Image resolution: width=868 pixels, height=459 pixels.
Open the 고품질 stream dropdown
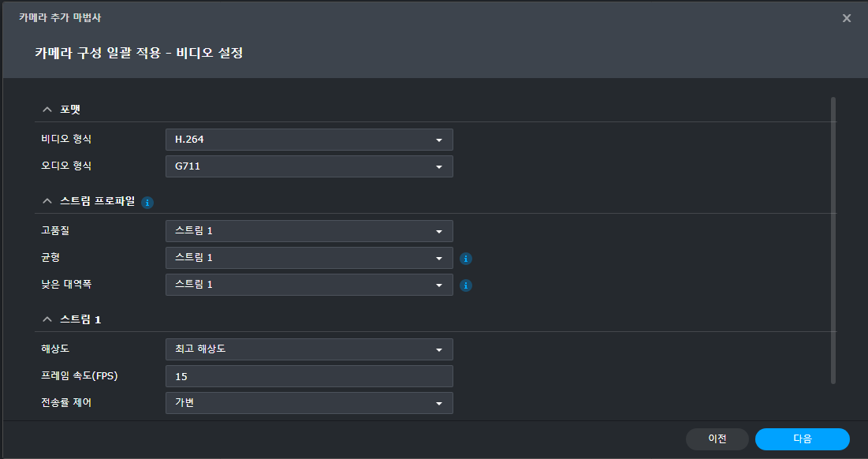309,231
